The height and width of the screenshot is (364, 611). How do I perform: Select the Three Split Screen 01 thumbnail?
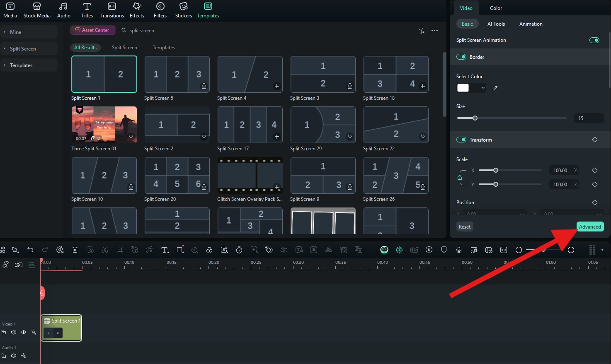(104, 125)
